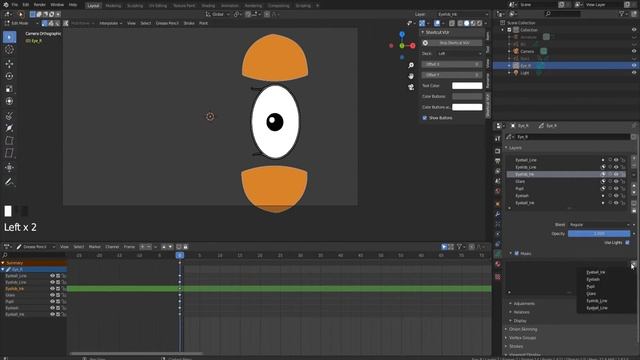Hide the Light object in the outliner

coord(634,73)
